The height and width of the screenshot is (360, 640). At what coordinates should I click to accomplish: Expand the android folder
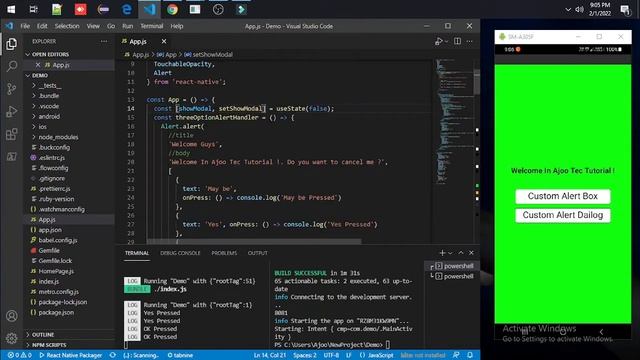(49, 116)
